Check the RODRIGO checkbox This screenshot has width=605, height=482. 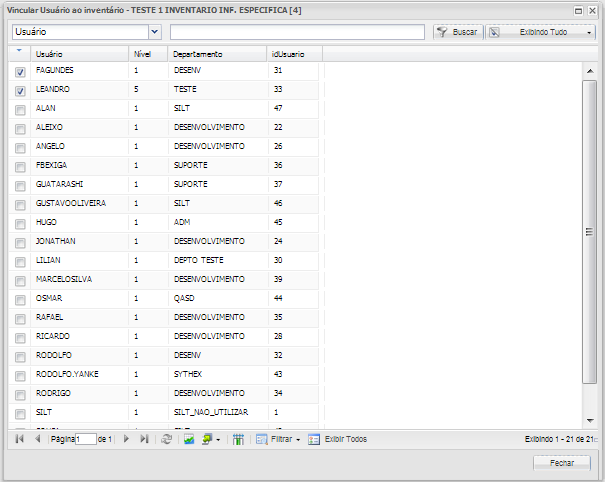tap(20, 395)
